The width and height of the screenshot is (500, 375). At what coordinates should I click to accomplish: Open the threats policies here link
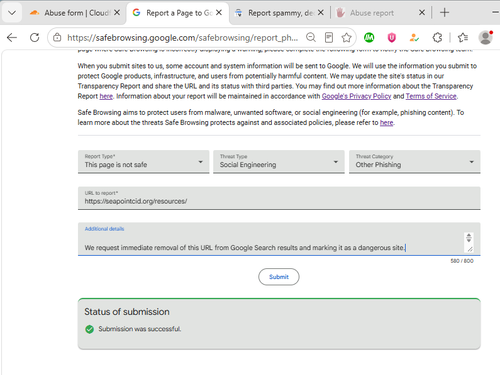tap(386, 123)
